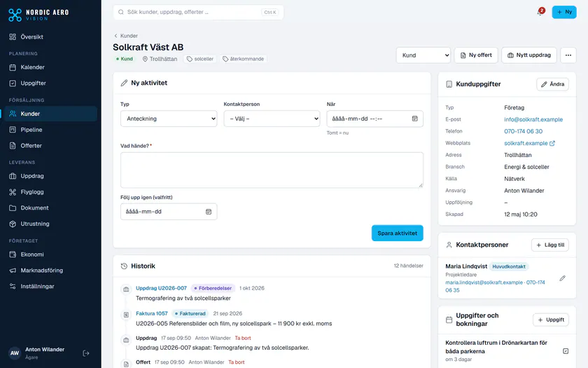The image size is (588, 368).
Task: Click the invoice icon beside Faktura 1057
Action: tap(126, 314)
